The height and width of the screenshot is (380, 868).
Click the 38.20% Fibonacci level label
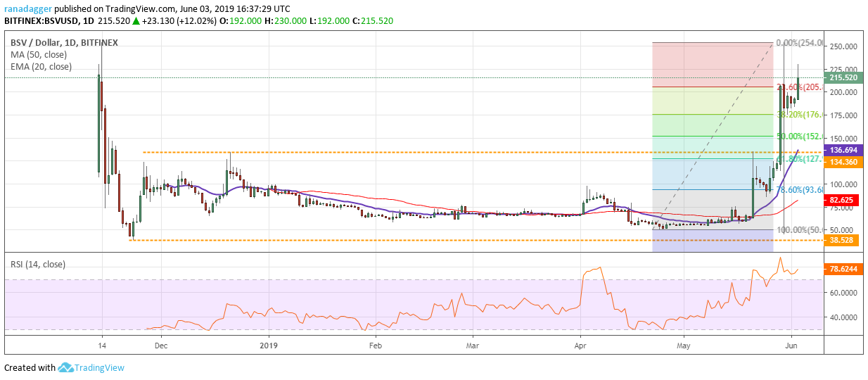pyautogui.click(x=799, y=114)
